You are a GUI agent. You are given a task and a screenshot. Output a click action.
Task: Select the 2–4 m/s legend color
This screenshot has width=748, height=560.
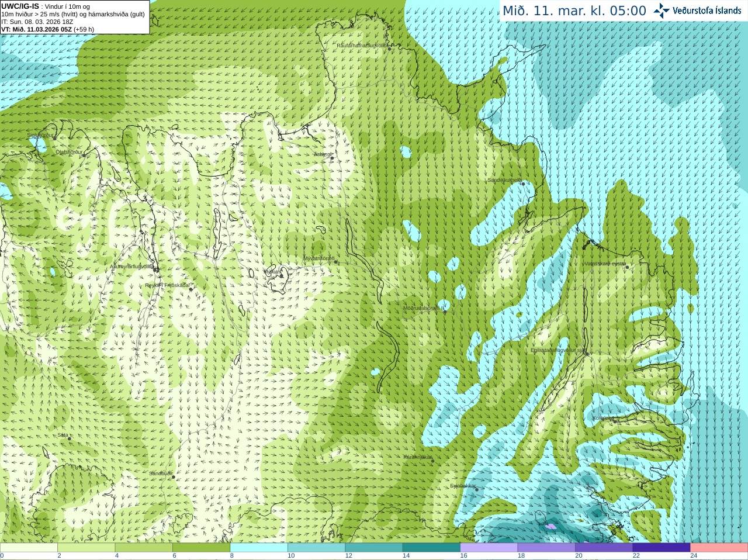tap(86, 548)
